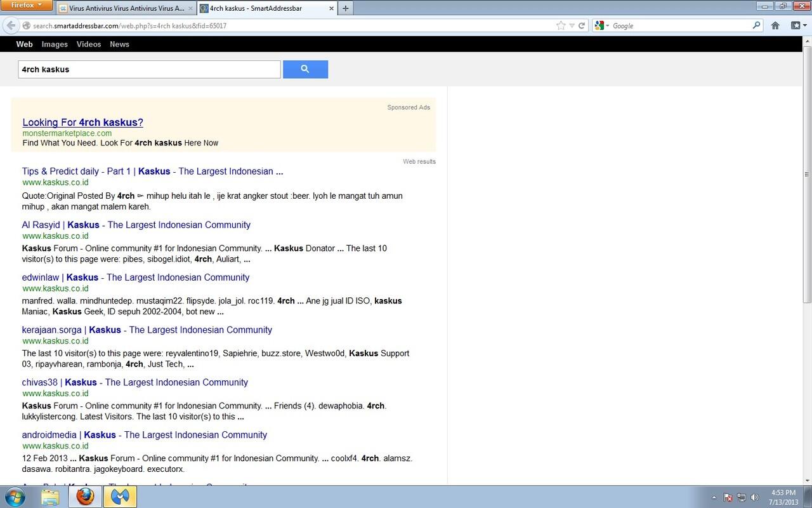Switch to the Virus Antivirus tab
The height and width of the screenshot is (508, 812).
126,8
